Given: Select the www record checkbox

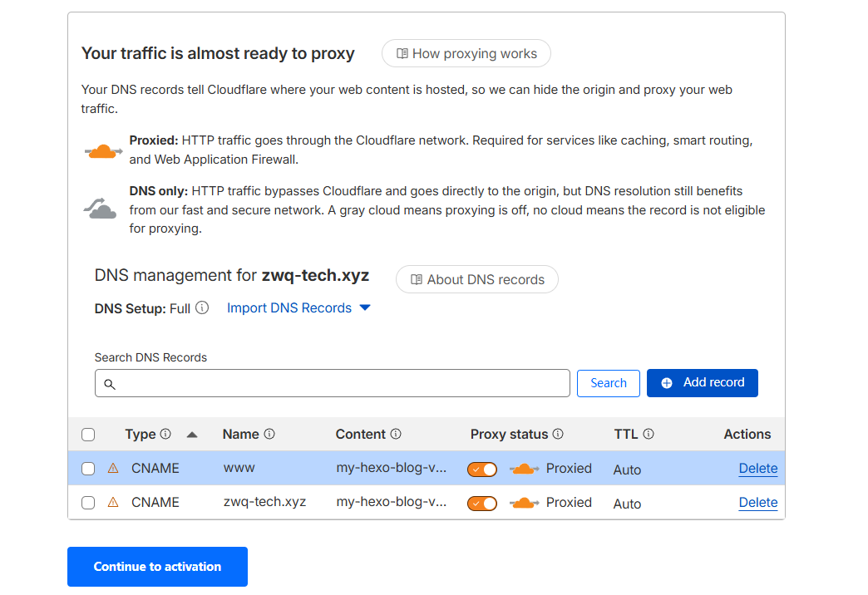Looking at the screenshot, I should (88, 469).
